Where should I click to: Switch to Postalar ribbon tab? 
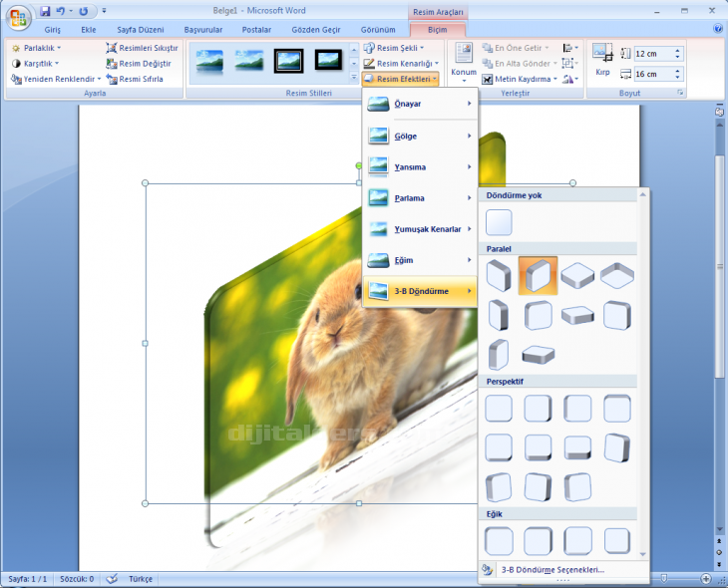click(x=256, y=30)
